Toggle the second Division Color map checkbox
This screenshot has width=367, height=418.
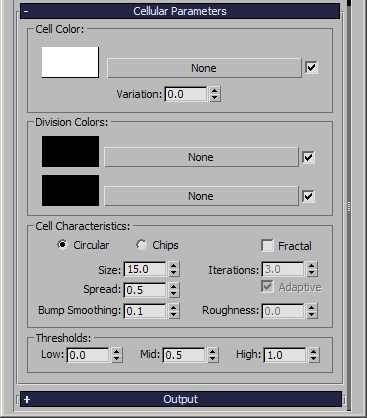point(308,196)
